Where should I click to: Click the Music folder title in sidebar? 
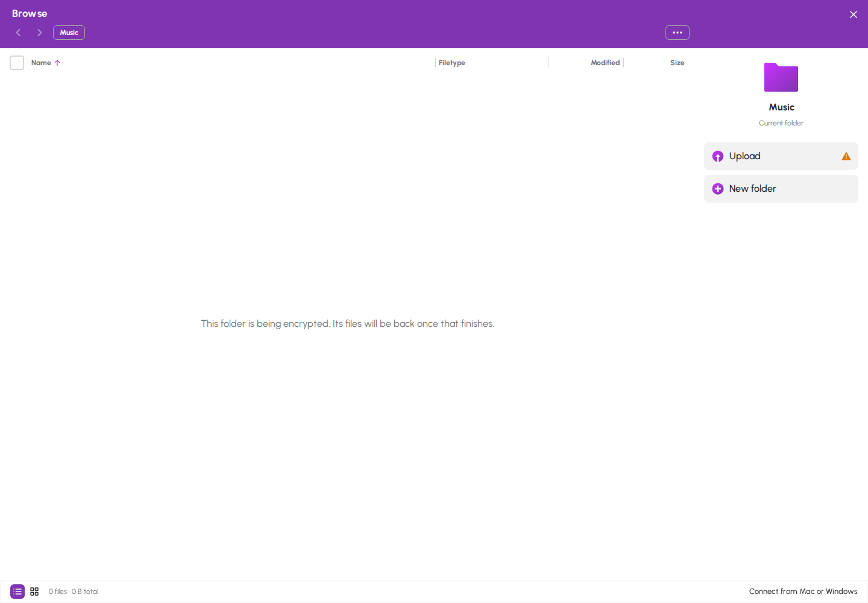tap(782, 107)
